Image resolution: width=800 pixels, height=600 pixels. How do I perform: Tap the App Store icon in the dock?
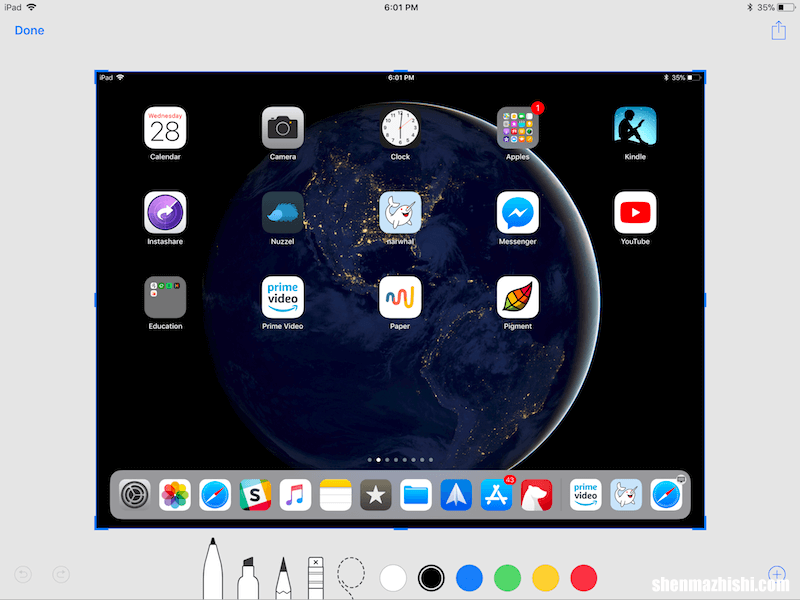coord(496,495)
